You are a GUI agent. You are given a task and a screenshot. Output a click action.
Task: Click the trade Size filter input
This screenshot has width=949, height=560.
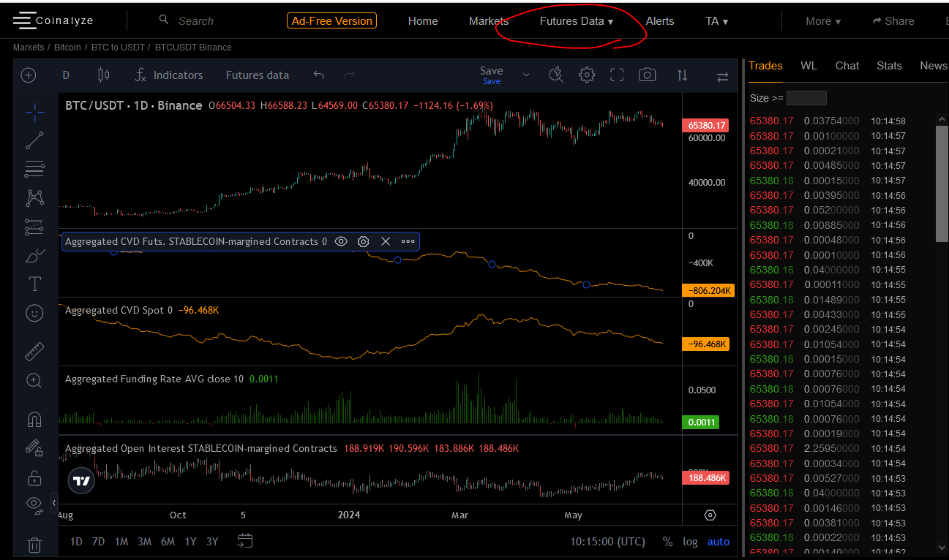tap(806, 98)
